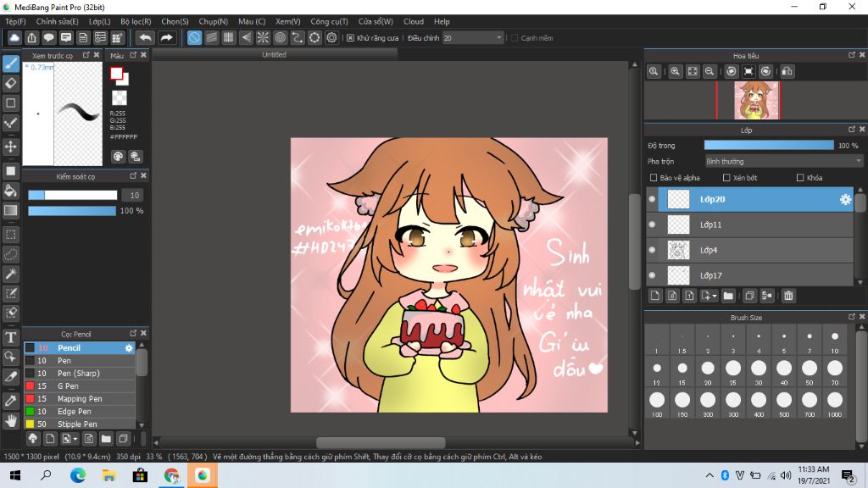
Task: Open the Tệp(F) menu
Action: tap(15, 21)
